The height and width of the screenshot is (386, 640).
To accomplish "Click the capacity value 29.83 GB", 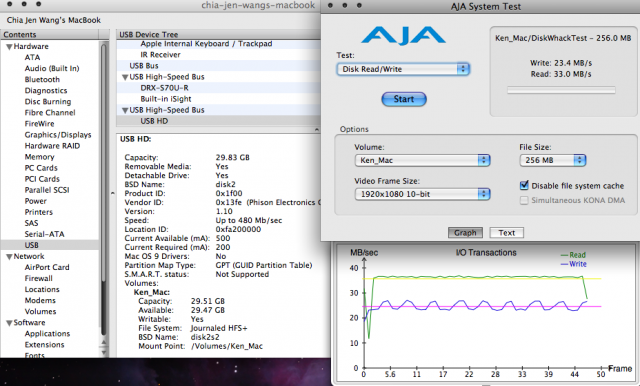I will 232,158.
